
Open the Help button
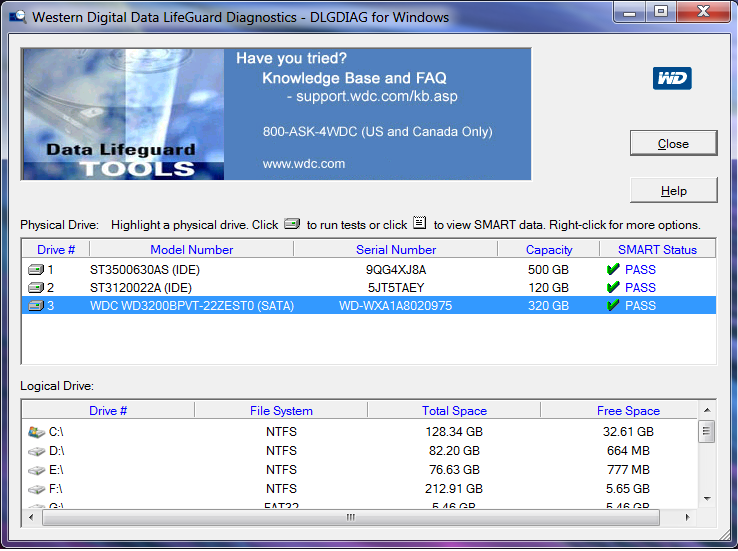673,191
